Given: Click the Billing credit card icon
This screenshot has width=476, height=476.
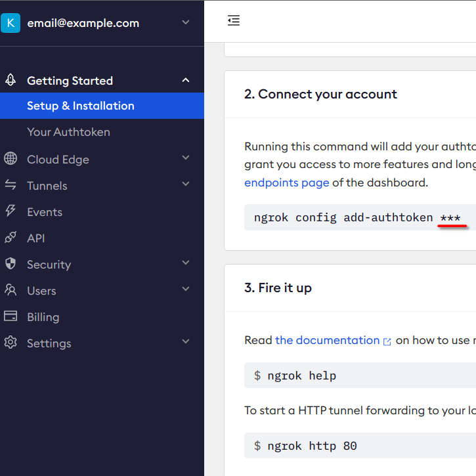Looking at the screenshot, I should coord(11,316).
